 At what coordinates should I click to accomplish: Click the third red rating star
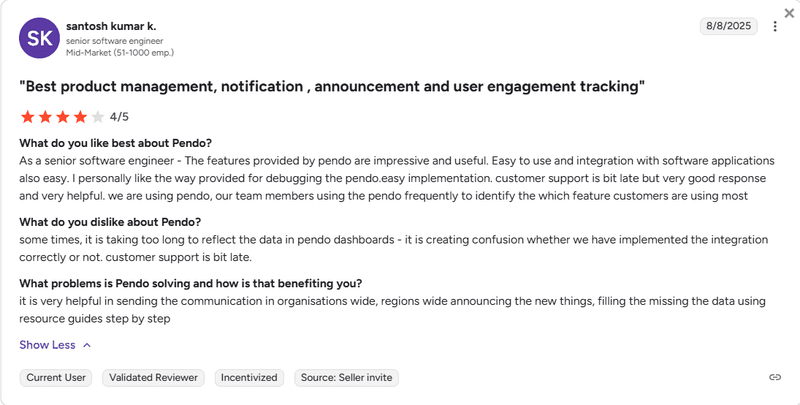[x=63, y=116]
